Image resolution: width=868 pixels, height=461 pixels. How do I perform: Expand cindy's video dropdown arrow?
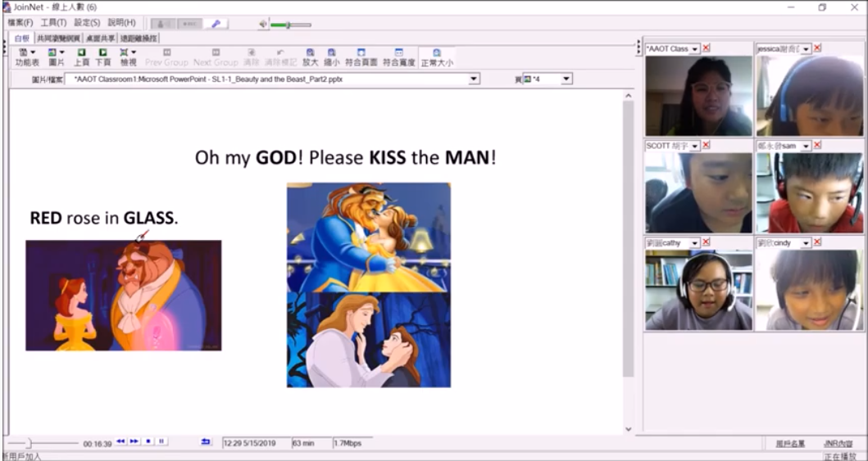tap(806, 244)
